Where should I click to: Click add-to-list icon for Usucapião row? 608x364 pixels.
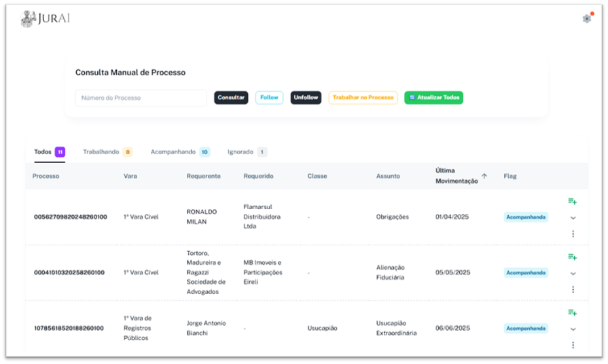click(573, 312)
